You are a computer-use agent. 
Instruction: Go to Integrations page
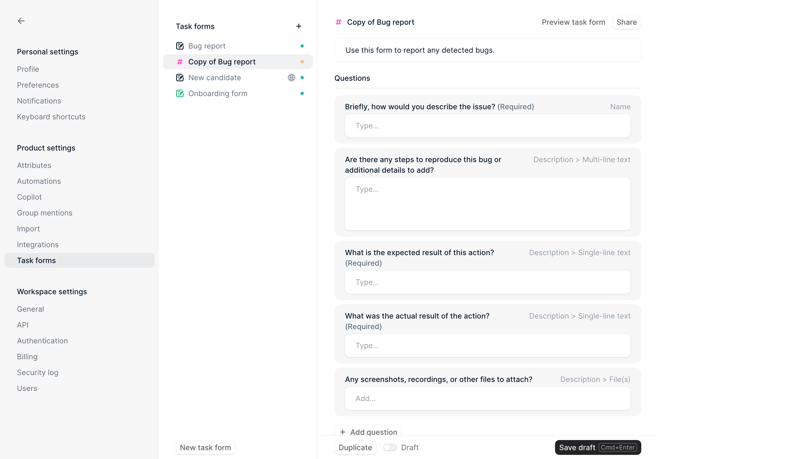pyautogui.click(x=37, y=244)
